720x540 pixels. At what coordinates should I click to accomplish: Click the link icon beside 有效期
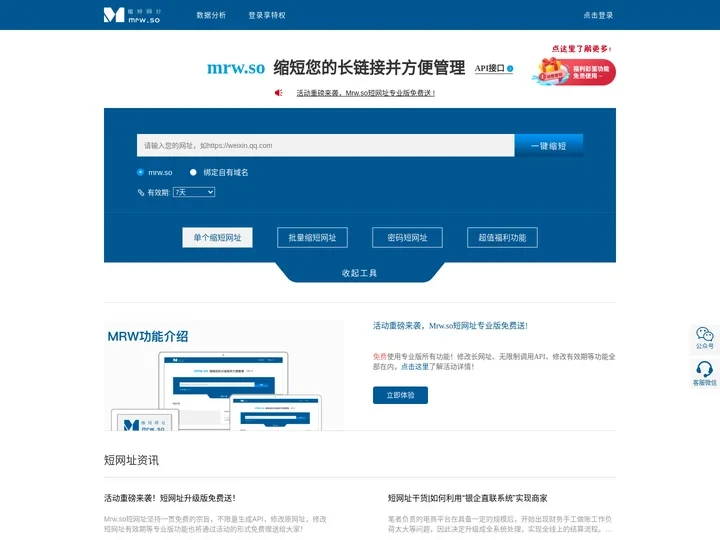click(141, 192)
